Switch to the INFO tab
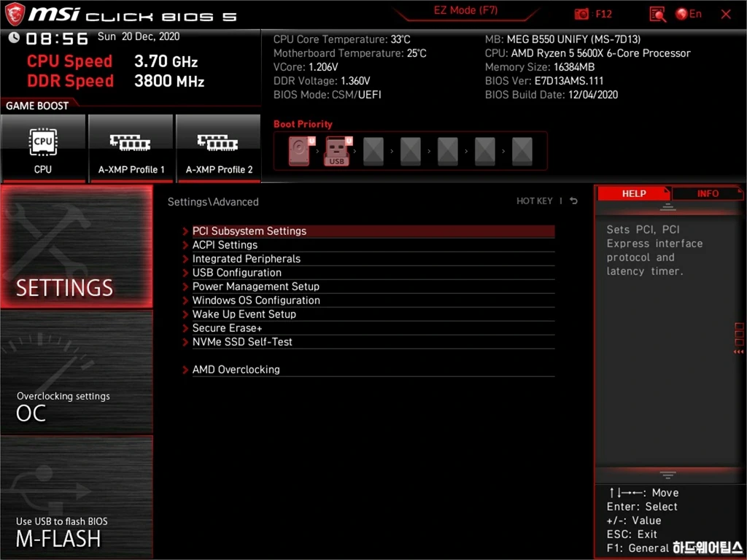The image size is (747, 560). coord(708,193)
